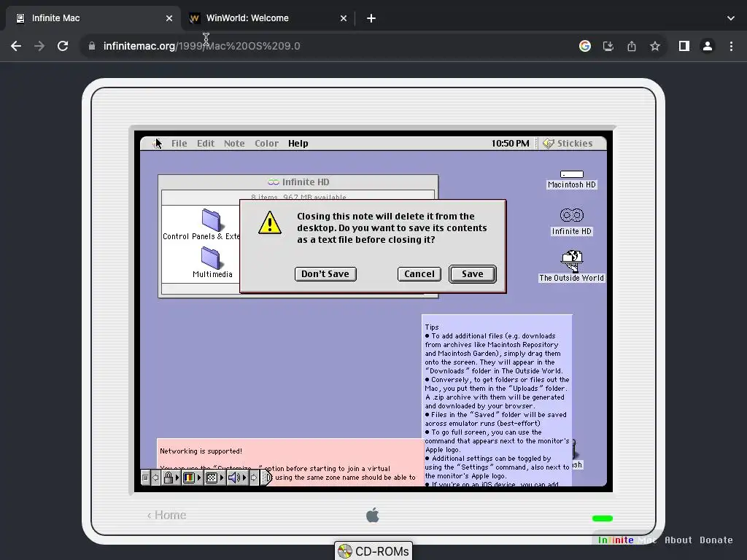Open the tab search chevron
Screen dimensions: 747x560
pyautogui.click(x=731, y=18)
